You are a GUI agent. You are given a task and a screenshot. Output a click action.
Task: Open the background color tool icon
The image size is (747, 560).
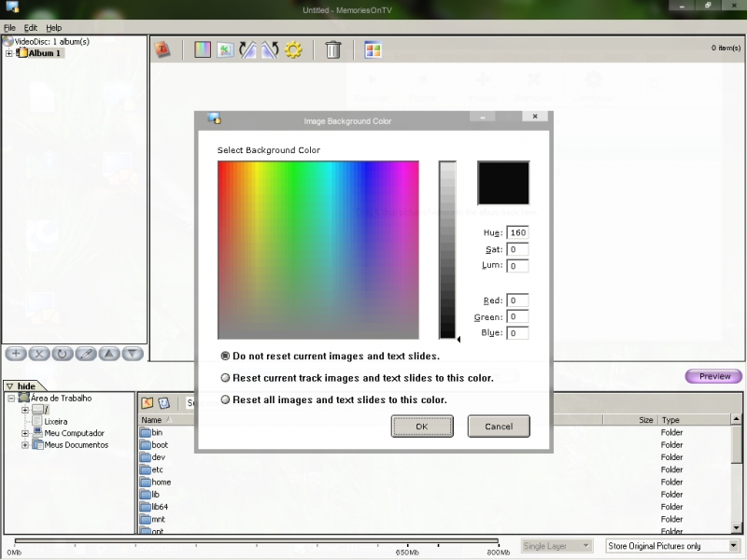click(203, 49)
